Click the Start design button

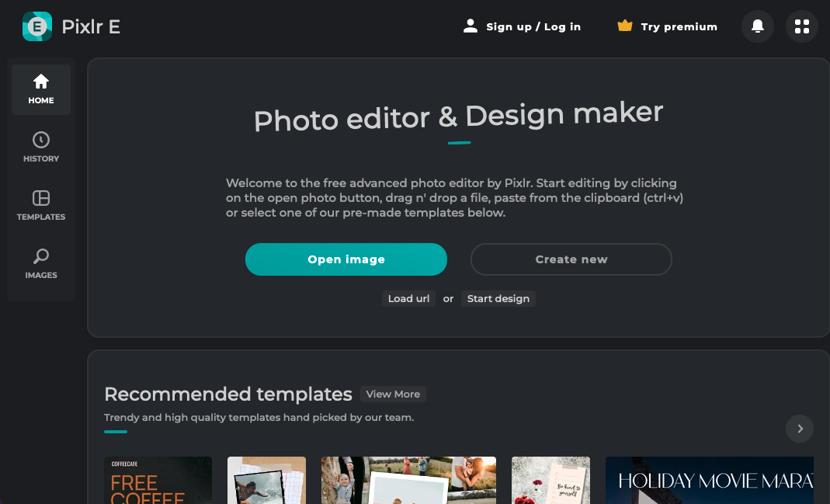(x=498, y=299)
